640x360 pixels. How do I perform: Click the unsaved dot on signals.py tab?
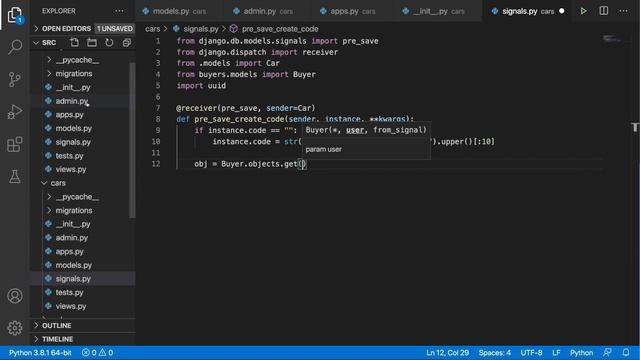tap(562, 11)
